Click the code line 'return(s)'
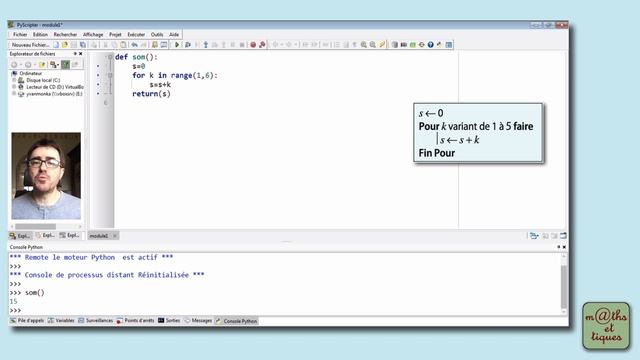This screenshot has height=360, width=640. [x=151, y=94]
